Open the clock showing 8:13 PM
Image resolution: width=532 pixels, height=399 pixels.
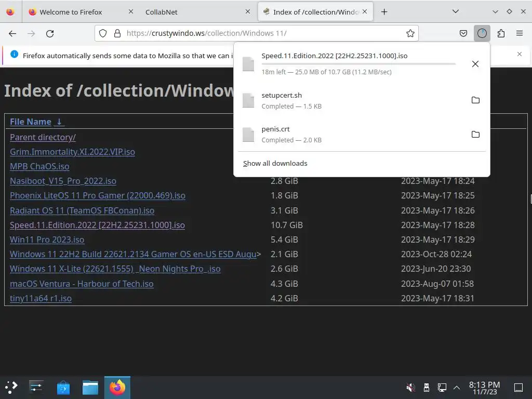coord(485,388)
